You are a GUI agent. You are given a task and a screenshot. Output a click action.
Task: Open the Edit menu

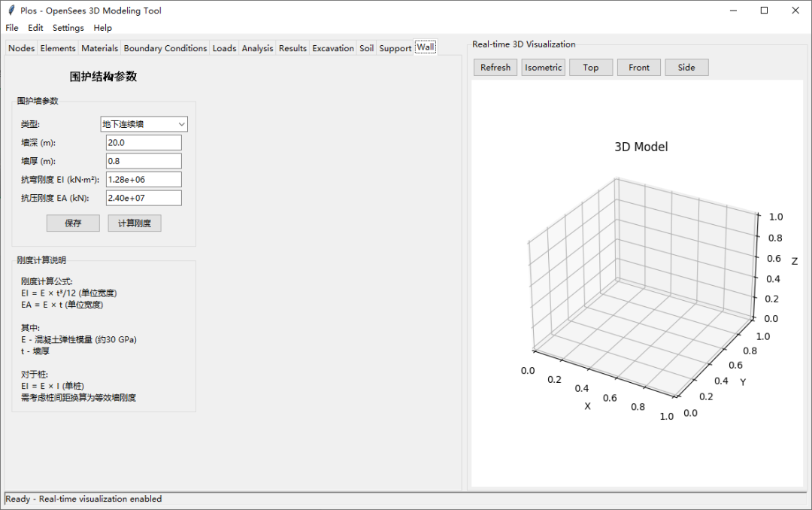35,28
